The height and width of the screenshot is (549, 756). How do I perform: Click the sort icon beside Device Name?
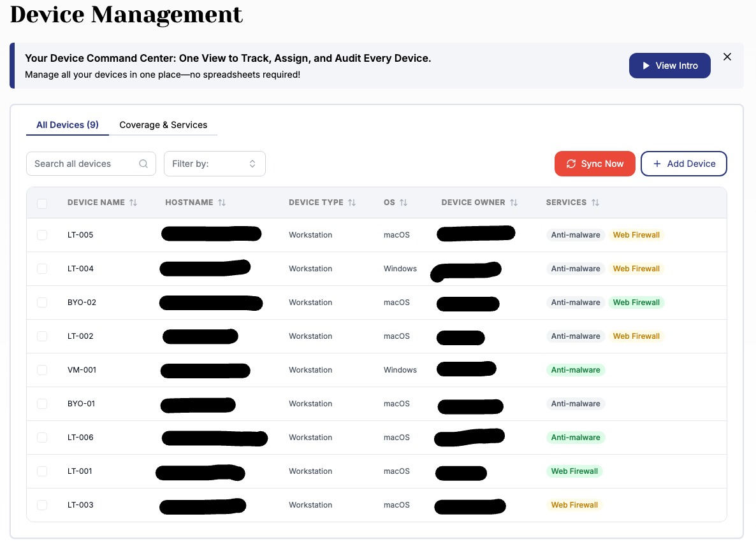pos(133,203)
